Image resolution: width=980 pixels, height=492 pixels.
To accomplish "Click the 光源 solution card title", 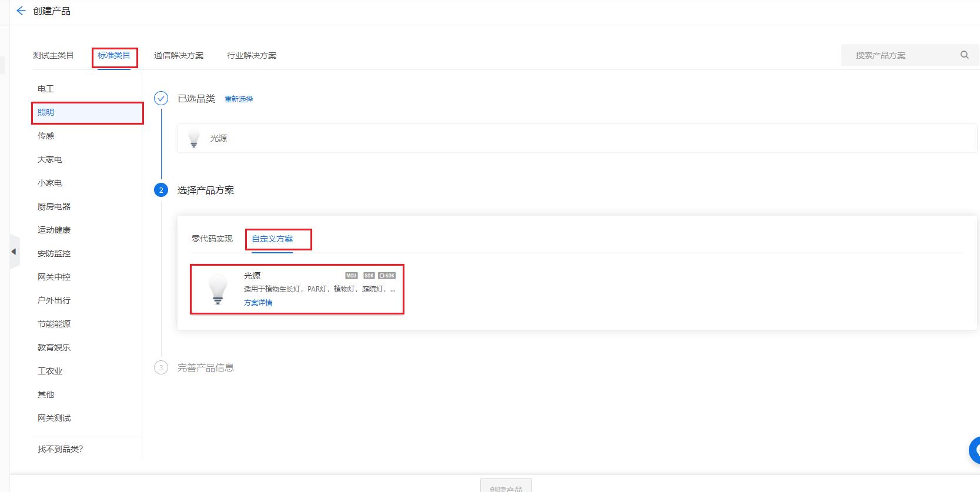I will pyautogui.click(x=252, y=276).
